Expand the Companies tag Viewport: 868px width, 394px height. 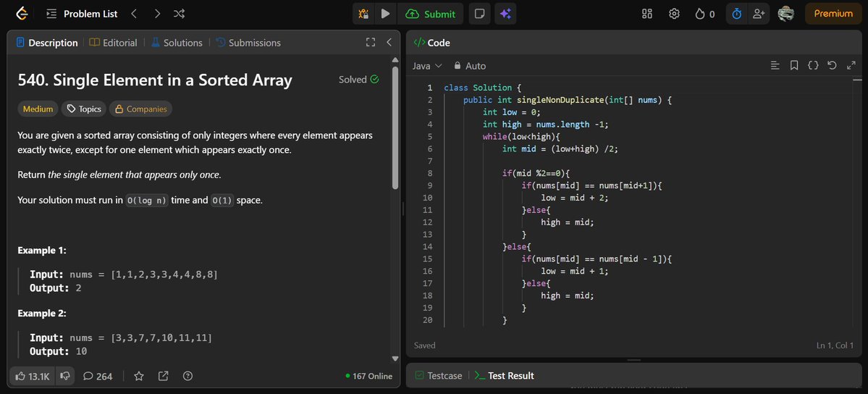[140, 109]
